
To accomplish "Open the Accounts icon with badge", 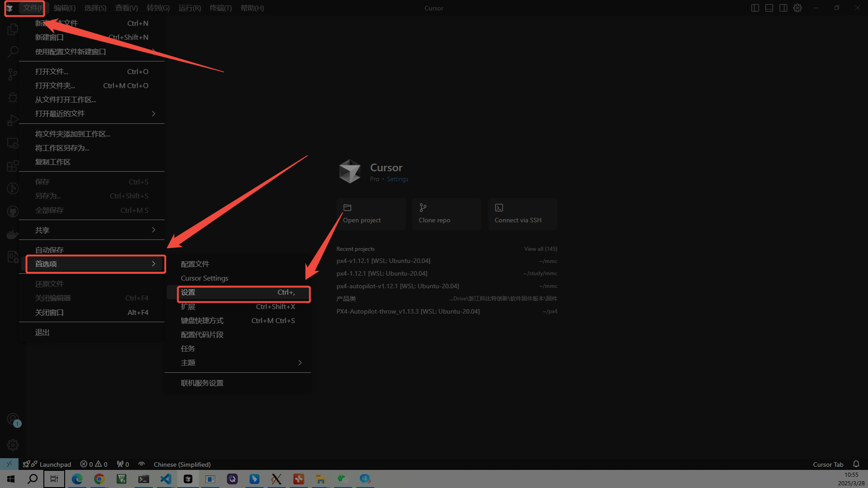I will 13,419.
